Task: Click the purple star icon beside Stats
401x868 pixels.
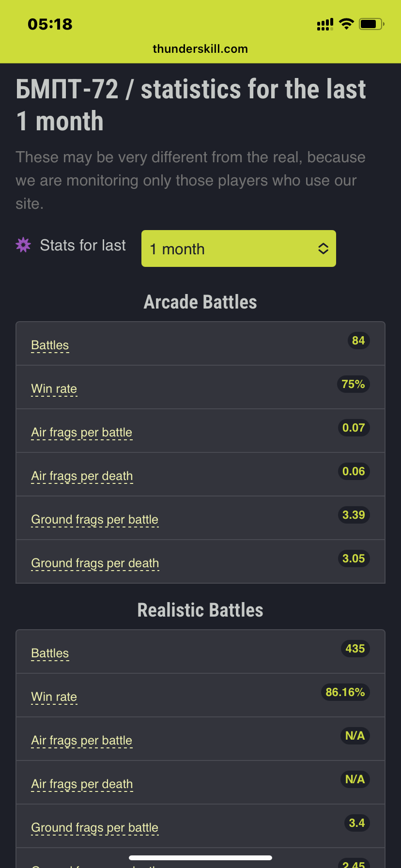Action: [x=23, y=245]
